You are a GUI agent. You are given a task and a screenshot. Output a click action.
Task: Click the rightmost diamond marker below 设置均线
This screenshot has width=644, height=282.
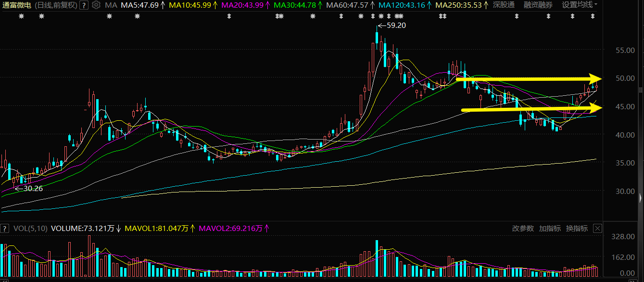point(593,16)
